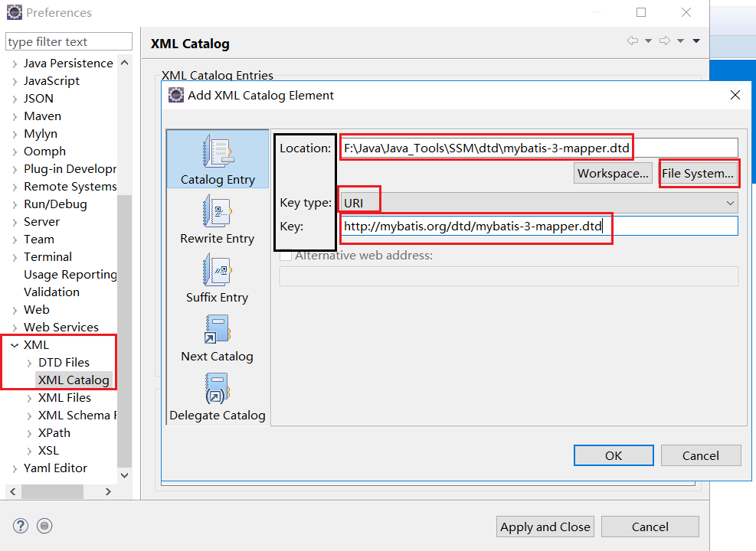
Task: Click the Workspace... button
Action: click(x=613, y=174)
